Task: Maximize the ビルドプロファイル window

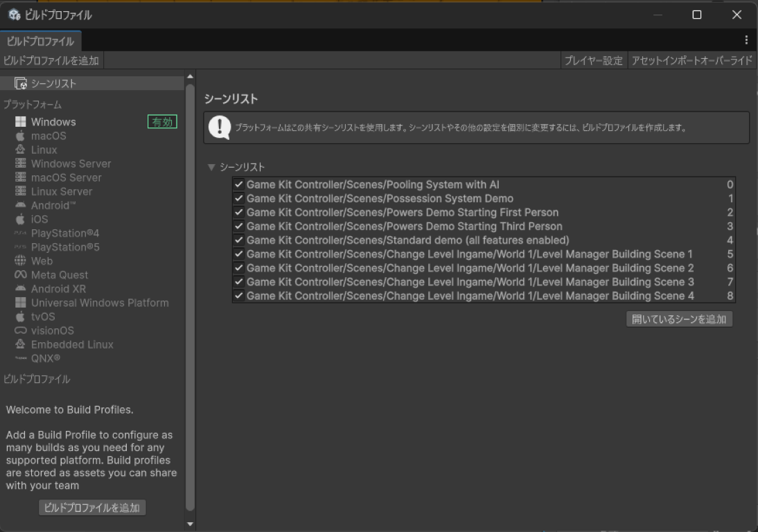Action: (x=696, y=15)
